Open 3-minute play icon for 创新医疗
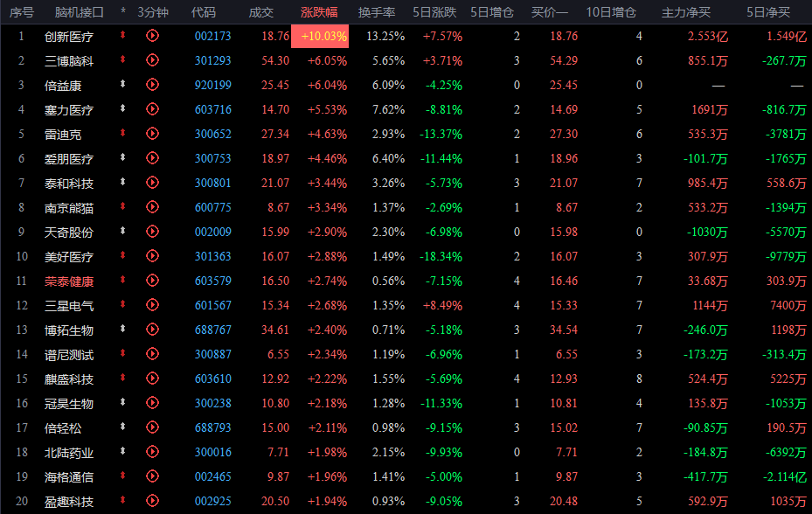Image resolution: width=812 pixels, height=514 pixels. pos(152,36)
